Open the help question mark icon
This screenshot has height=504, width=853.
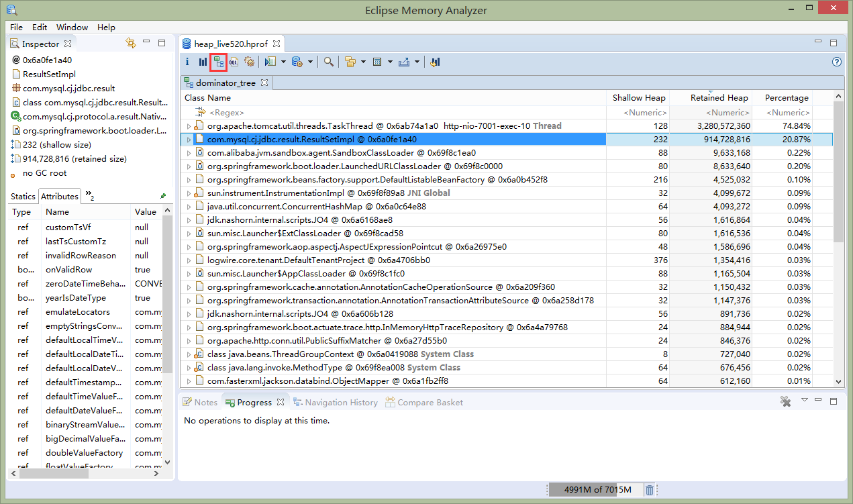(837, 62)
